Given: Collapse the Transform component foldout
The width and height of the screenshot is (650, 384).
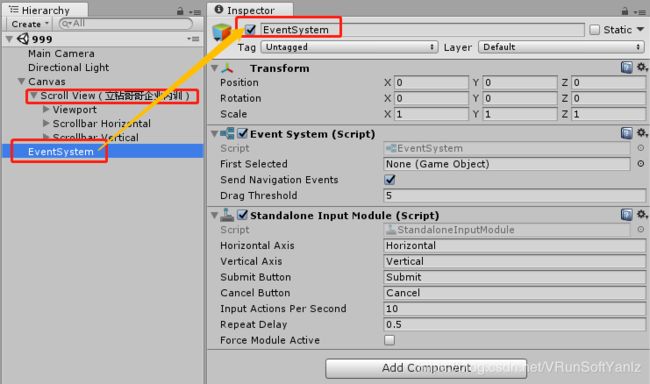Looking at the screenshot, I should pos(215,68).
